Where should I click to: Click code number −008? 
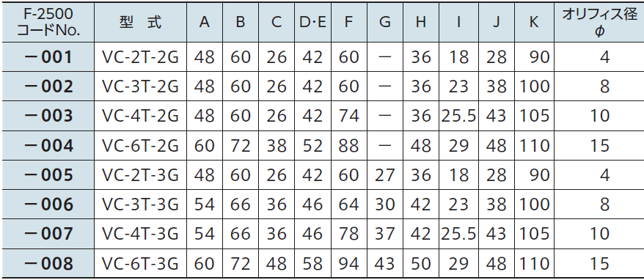pos(48,264)
